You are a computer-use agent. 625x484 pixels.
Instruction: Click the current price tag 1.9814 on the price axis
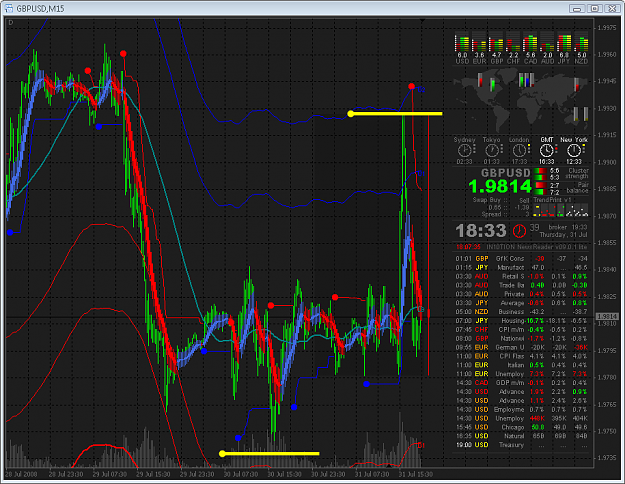(607, 317)
